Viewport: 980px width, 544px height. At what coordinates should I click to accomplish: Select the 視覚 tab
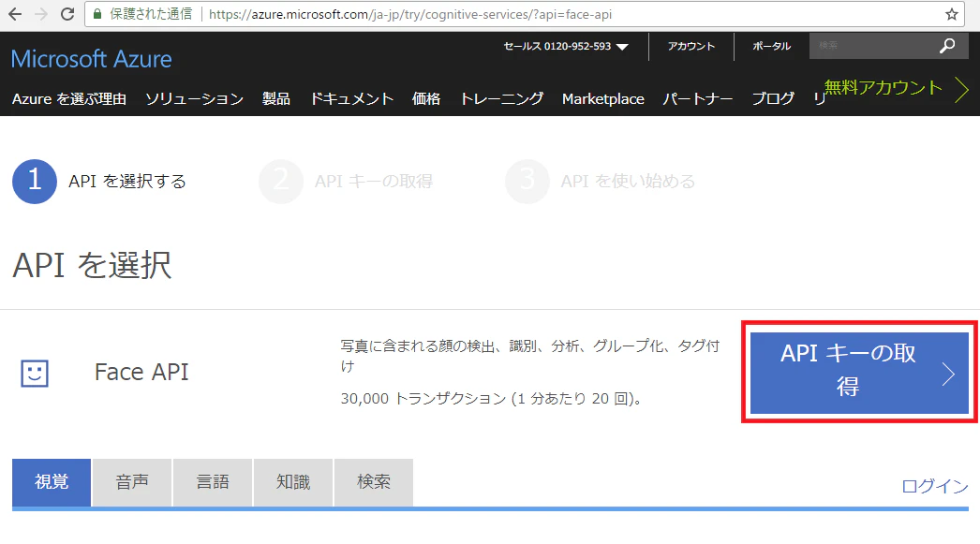click(x=52, y=482)
